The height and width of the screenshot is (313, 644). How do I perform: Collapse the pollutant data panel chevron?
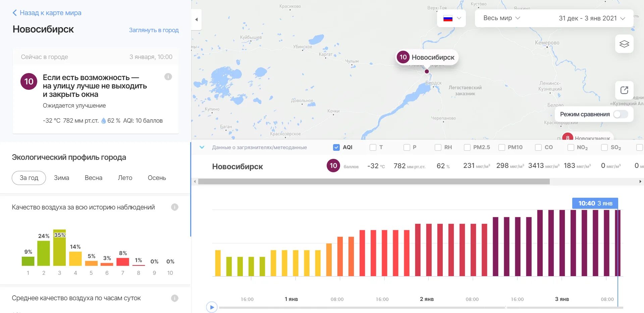(202, 147)
